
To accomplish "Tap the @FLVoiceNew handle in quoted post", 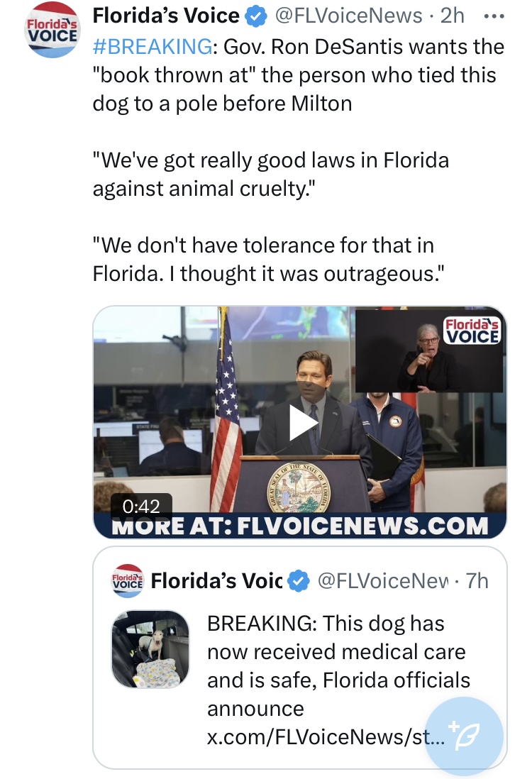I will (x=382, y=580).
